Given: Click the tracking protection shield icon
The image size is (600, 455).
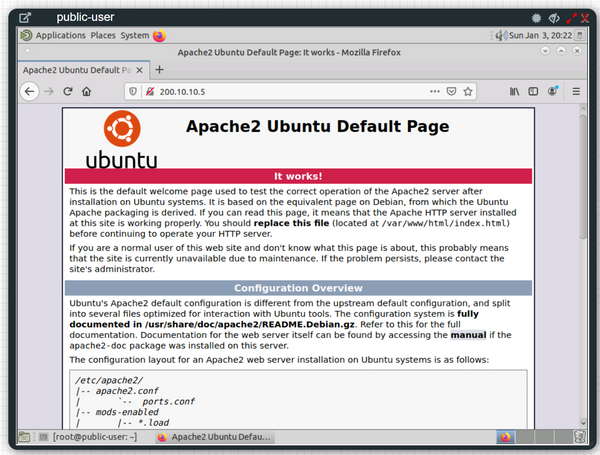Looking at the screenshot, I should 131,91.
